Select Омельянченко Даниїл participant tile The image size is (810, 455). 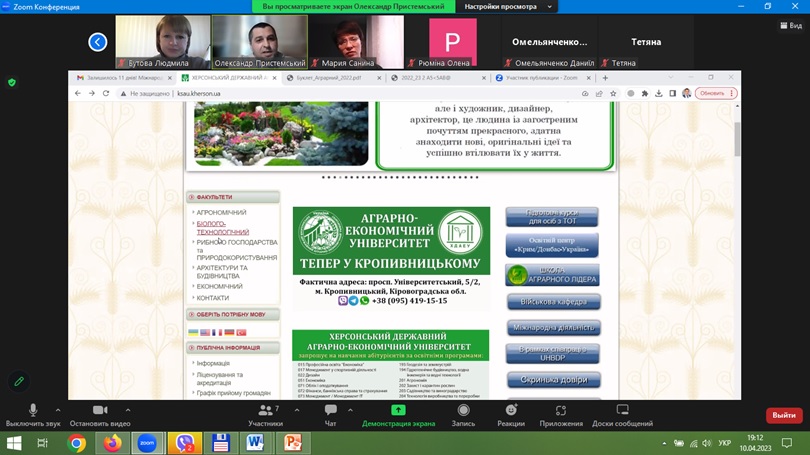pos(550,42)
